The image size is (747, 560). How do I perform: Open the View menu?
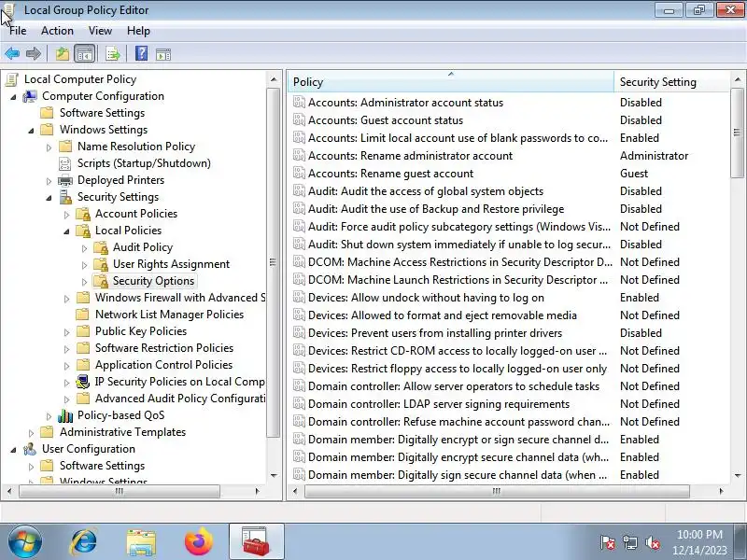(100, 31)
